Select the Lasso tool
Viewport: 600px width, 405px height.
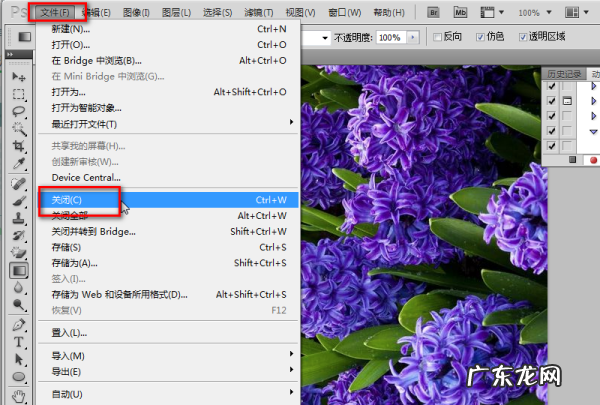18,111
